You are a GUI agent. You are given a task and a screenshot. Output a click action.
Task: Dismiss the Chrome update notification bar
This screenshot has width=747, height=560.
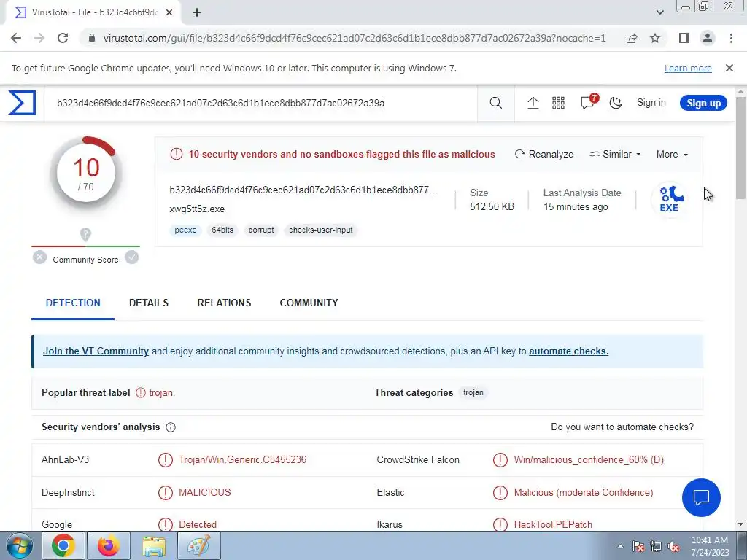point(729,68)
